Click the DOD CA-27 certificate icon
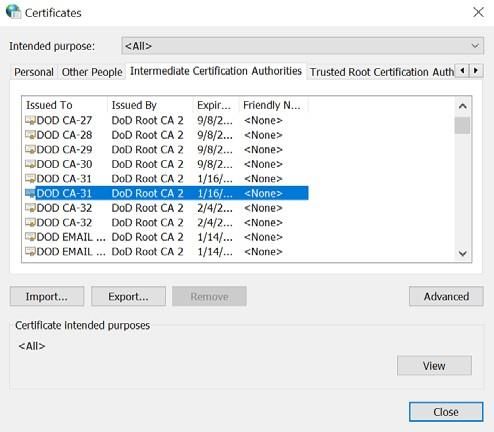 click(x=30, y=120)
